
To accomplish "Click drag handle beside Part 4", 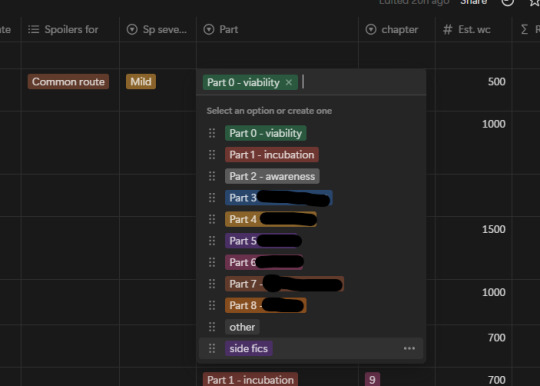I will pyautogui.click(x=212, y=219).
